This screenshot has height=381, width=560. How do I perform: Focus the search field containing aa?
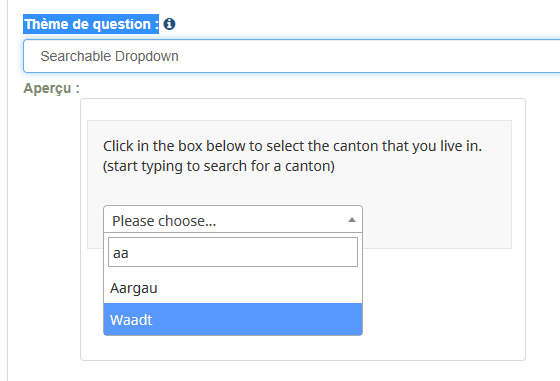(x=233, y=252)
